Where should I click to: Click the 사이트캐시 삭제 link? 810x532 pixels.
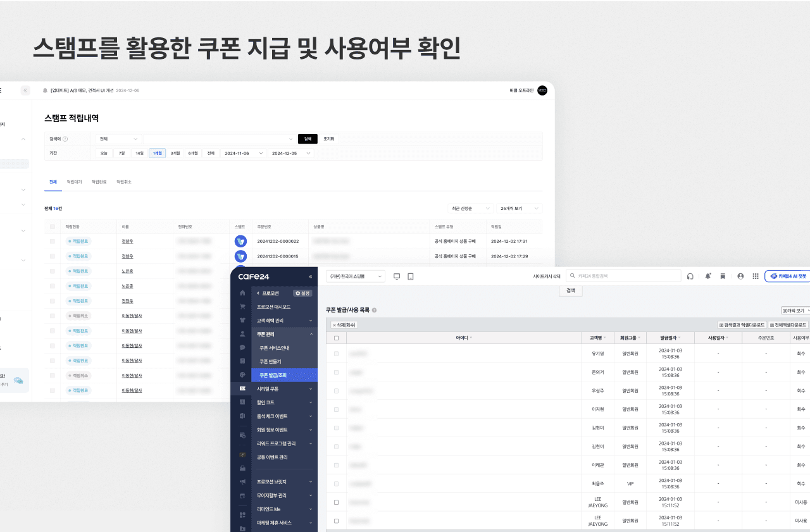pyautogui.click(x=547, y=276)
